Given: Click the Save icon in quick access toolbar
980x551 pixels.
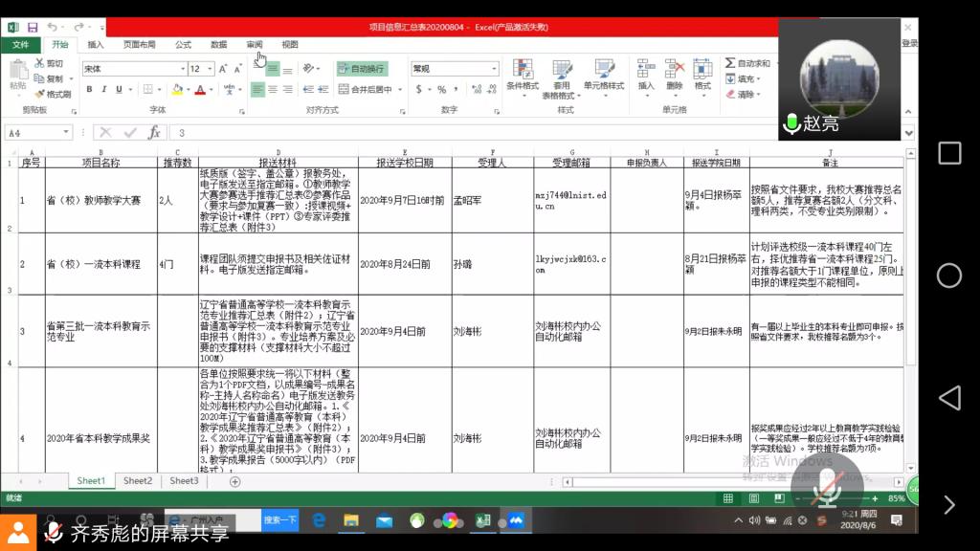Looking at the screenshot, I should click(33, 28).
